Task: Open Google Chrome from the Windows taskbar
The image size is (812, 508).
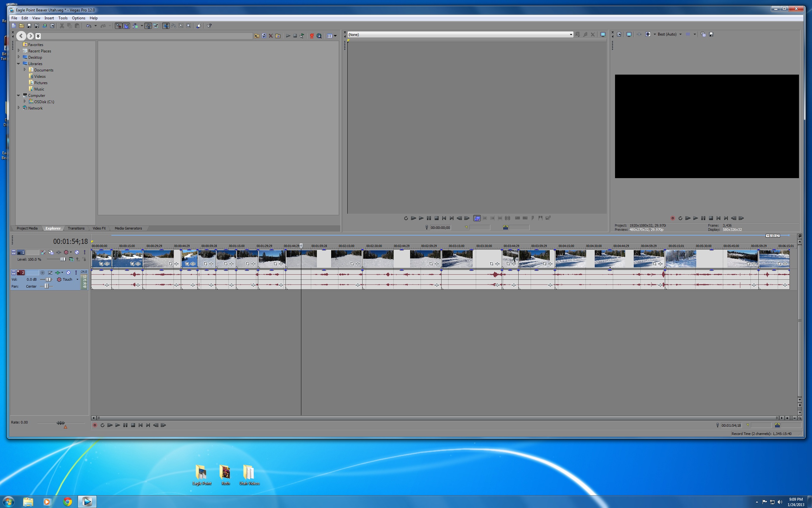Action: pos(68,502)
